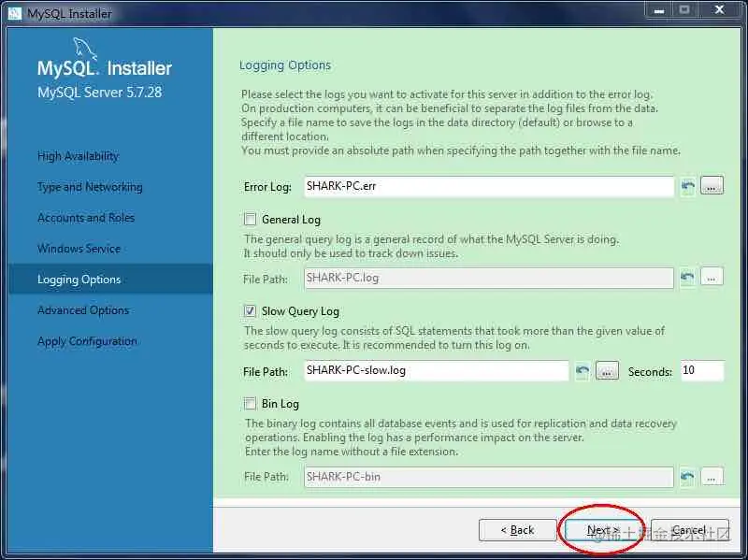Open the Windows Service step
Screen dimensions: 748x560
[79, 249]
